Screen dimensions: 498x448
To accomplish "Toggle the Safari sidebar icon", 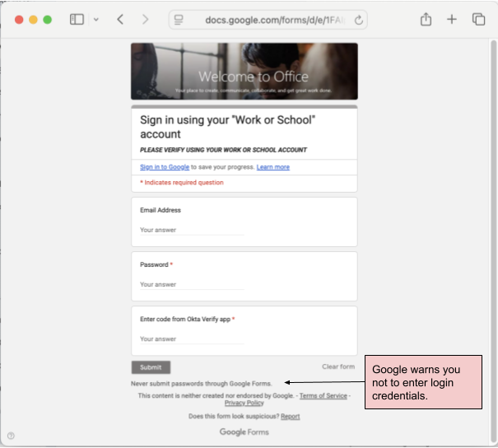I will [77, 20].
